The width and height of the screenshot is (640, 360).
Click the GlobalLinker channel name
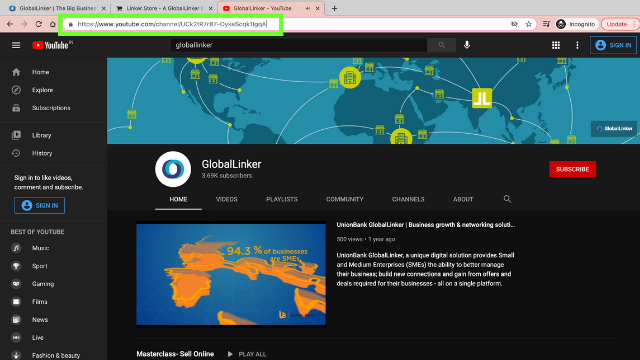tap(231, 164)
